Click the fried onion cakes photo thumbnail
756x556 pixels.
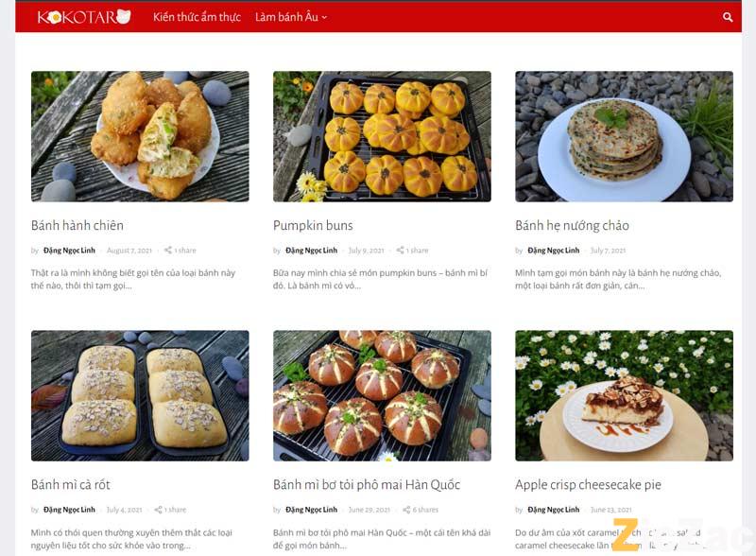[x=140, y=136]
